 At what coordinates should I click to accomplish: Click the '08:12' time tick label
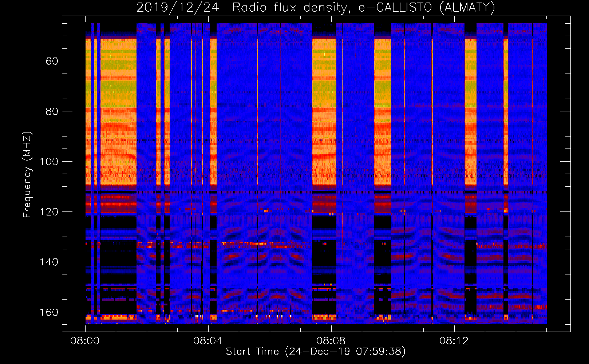454,341
